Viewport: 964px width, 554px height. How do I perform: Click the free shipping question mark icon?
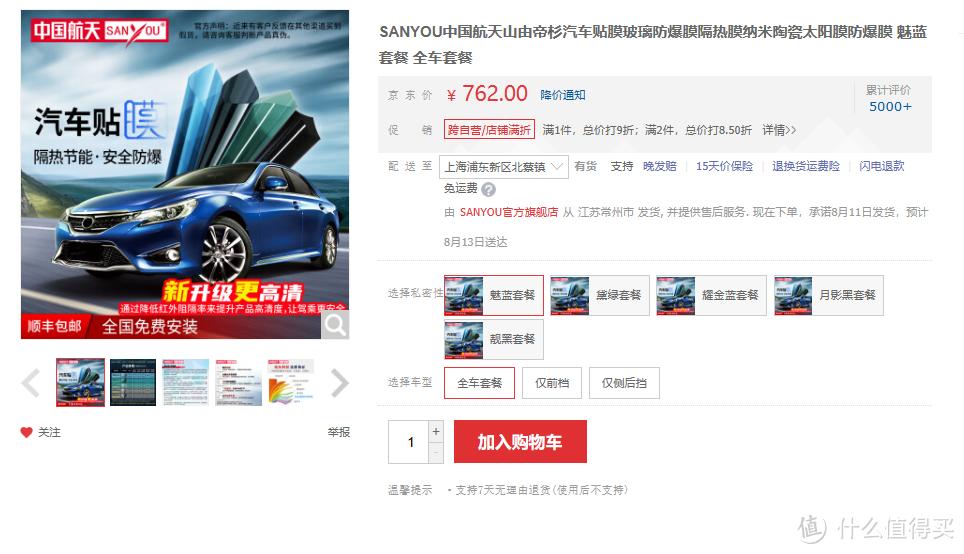point(489,189)
